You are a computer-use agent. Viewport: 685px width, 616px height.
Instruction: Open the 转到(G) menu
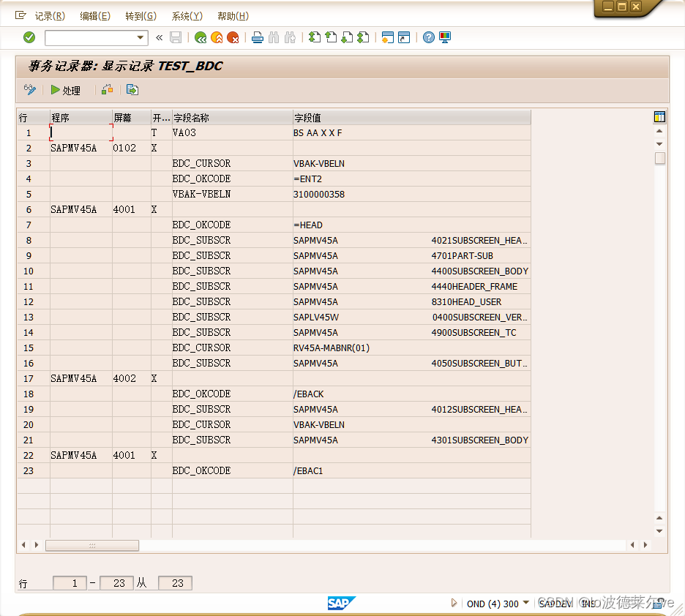click(x=140, y=15)
